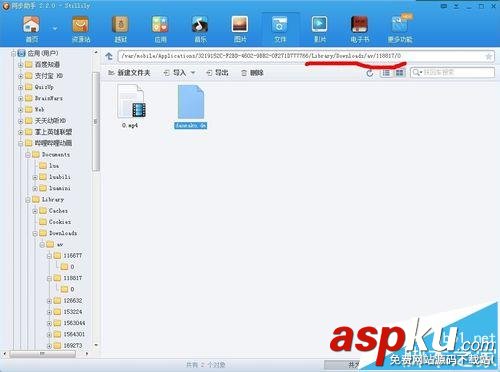Click the 导出 export button

217,73
